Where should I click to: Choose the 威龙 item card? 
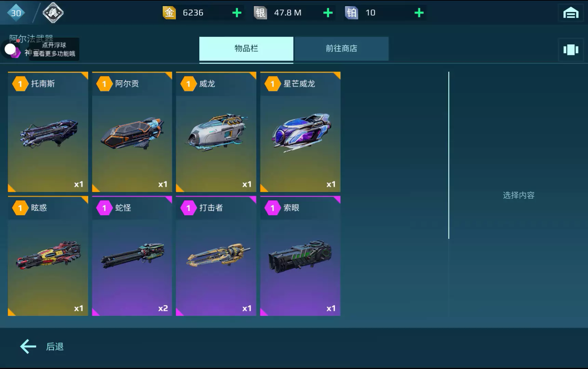pos(216,132)
